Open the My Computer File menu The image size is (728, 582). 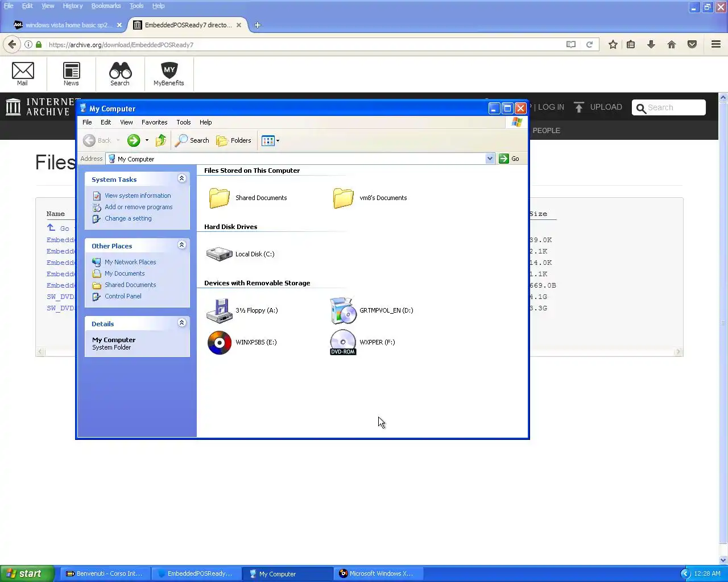point(87,122)
